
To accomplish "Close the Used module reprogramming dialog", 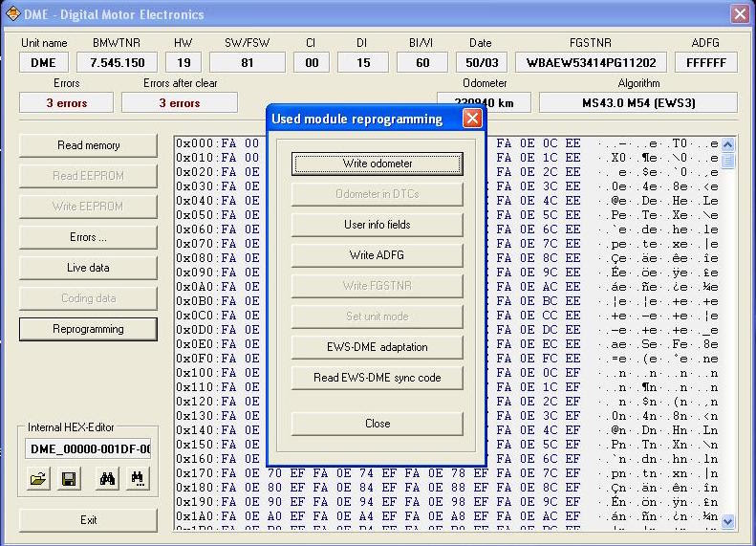I will tap(472, 119).
